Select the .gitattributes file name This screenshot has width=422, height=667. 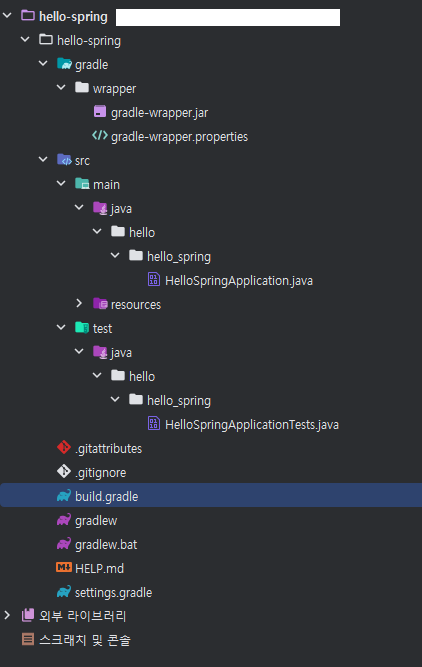tap(108, 449)
